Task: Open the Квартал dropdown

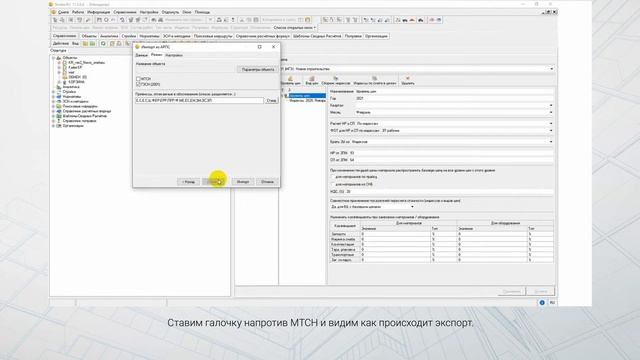Action: click(551, 105)
